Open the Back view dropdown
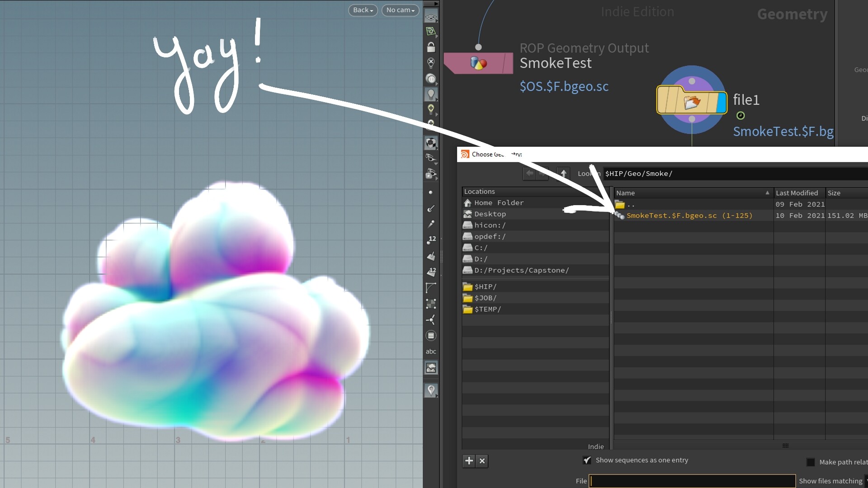The height and width of the screenshot is (488, 868). (x=363, y=10)
